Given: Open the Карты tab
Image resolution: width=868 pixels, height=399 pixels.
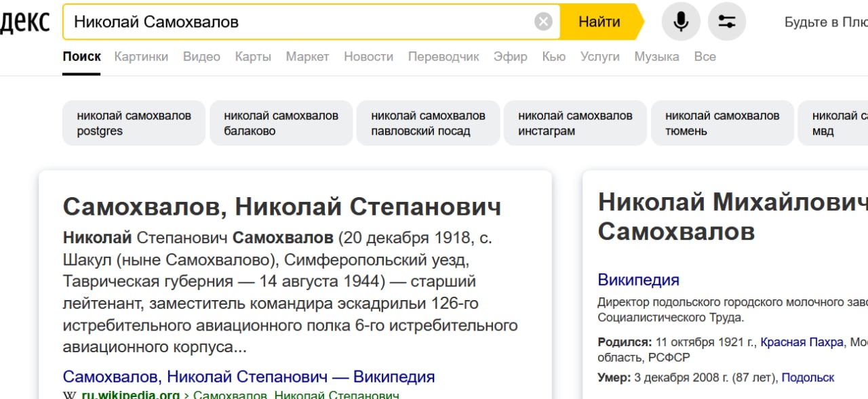Looking at the screenshot, I should coord(253,57).
